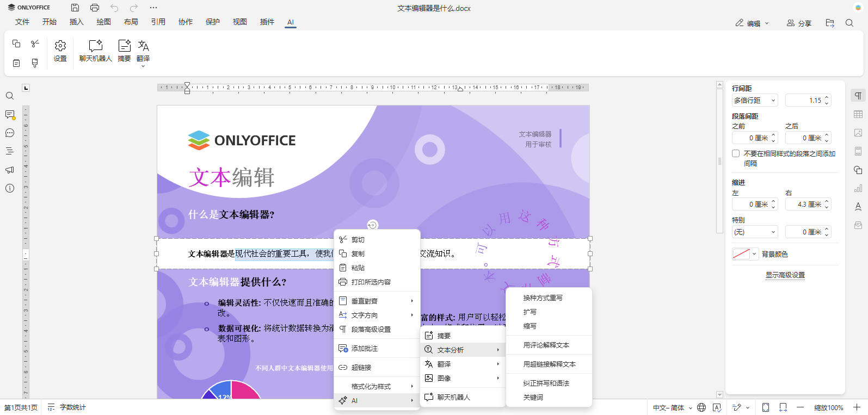The height and width of the screenshot is (415, 868).
Task: Open paragraph settings in right sidebar
Action: pyautogui.click(x=858, y=96)
